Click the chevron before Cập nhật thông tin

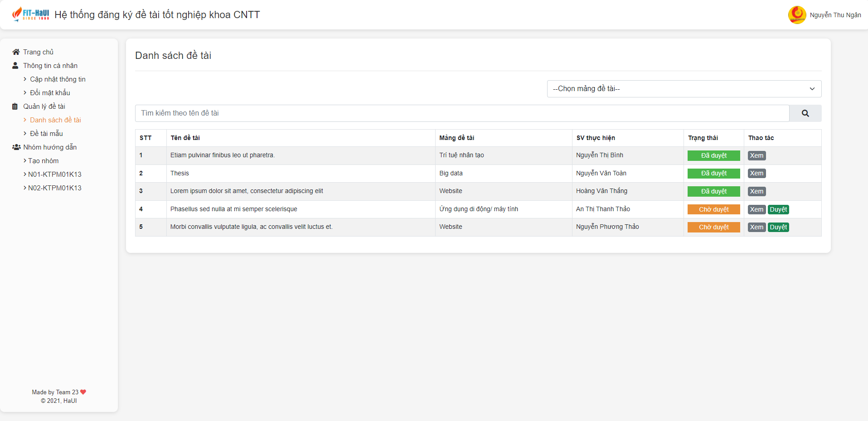tap(25, 79)
